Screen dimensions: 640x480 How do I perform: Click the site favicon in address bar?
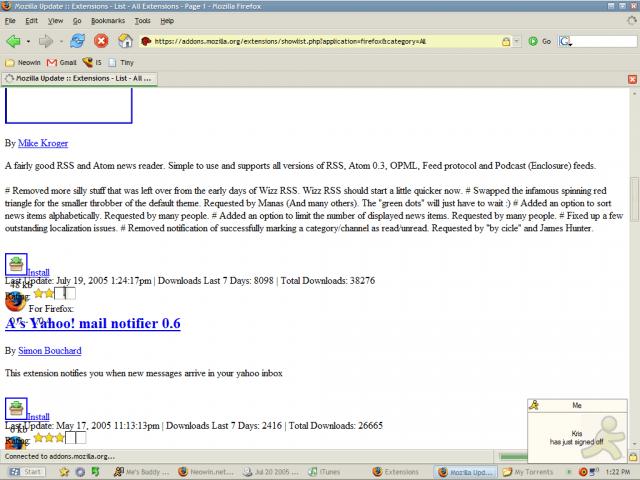[x=146, y=41]
